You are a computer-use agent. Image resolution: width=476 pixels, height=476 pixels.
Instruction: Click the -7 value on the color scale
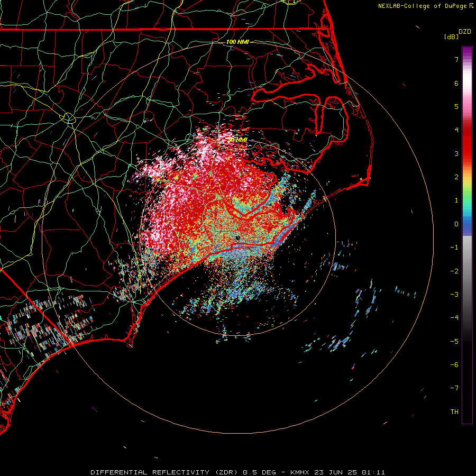pos(454,388)
